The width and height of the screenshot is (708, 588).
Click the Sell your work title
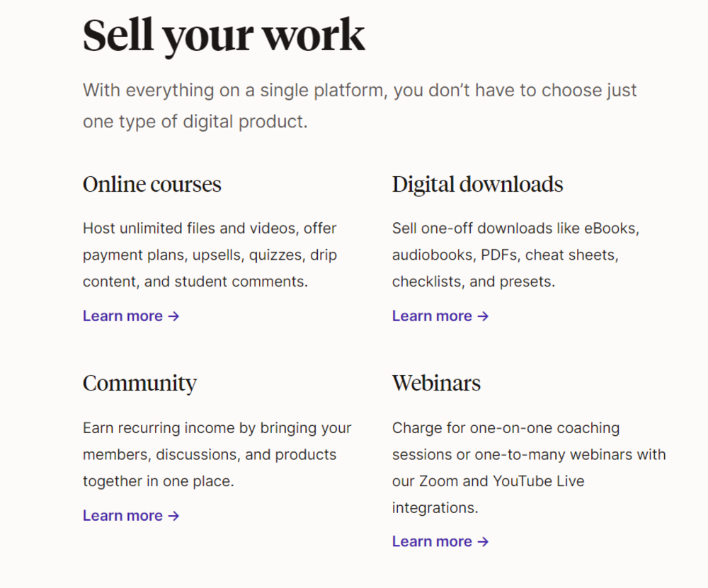point(224,36)
